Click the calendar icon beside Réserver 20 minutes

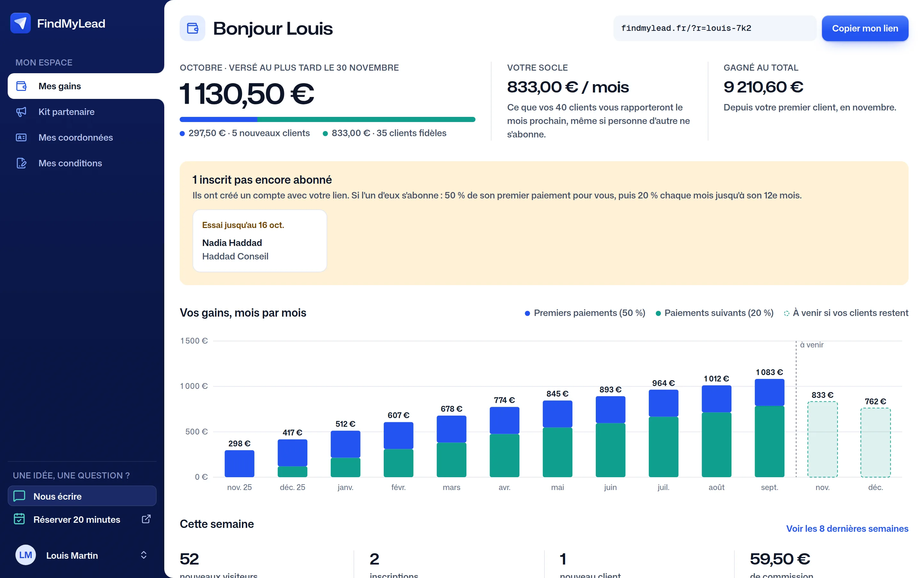[x=20, y=519]
